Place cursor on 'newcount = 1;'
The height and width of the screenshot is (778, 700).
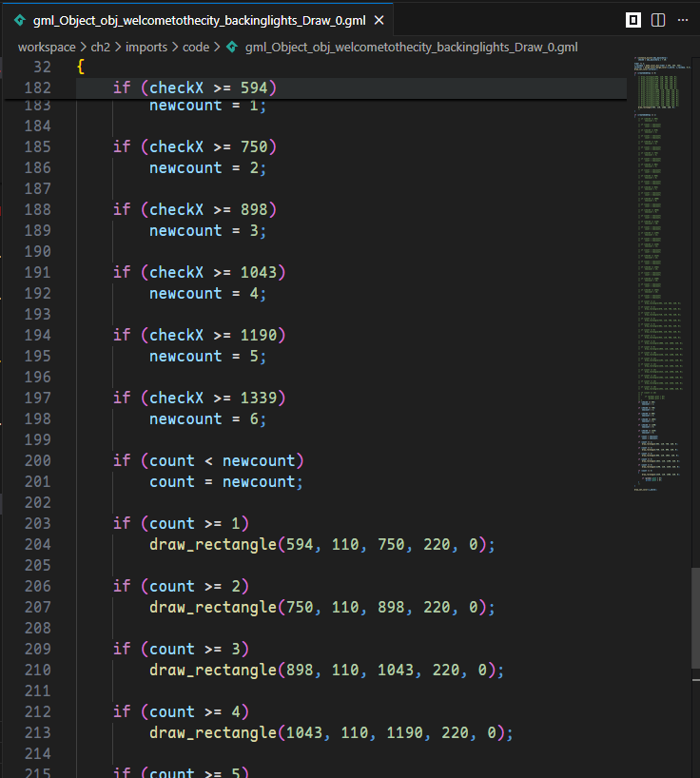(208, 106)
